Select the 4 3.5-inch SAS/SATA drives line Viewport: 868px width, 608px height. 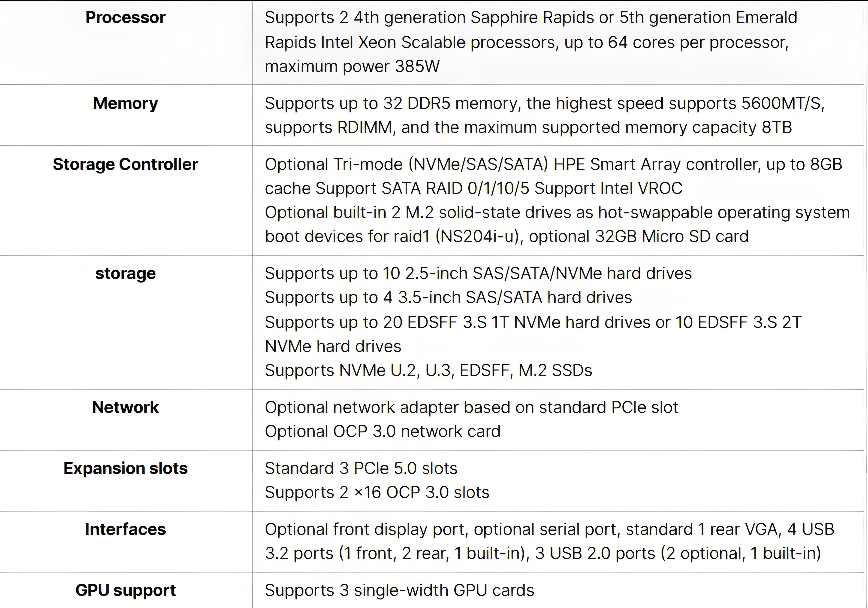(x=448, y=297)
